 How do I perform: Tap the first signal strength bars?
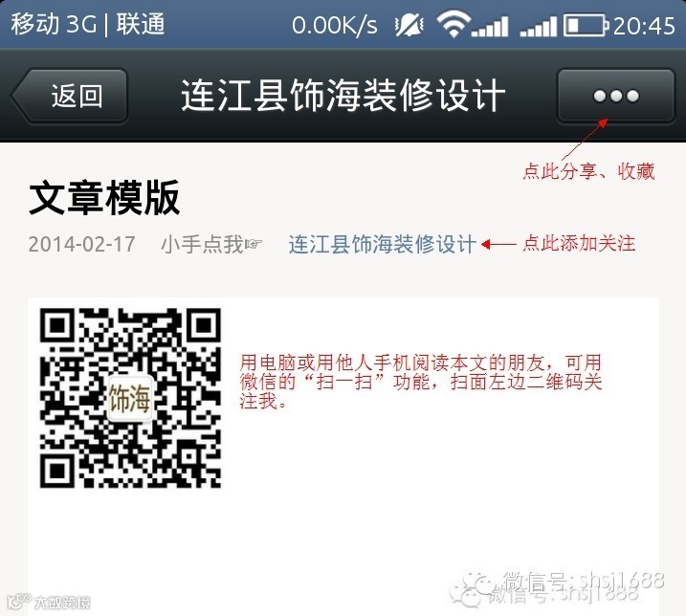[x=490, y=27]
